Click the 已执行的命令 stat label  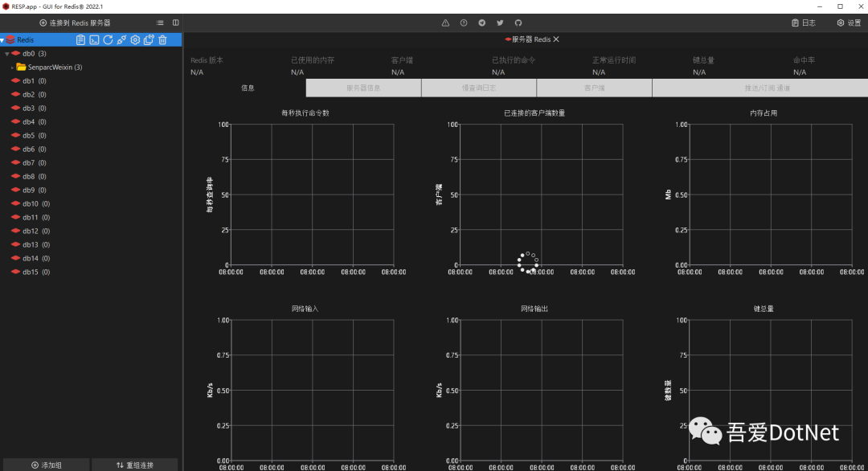(514, 60)
